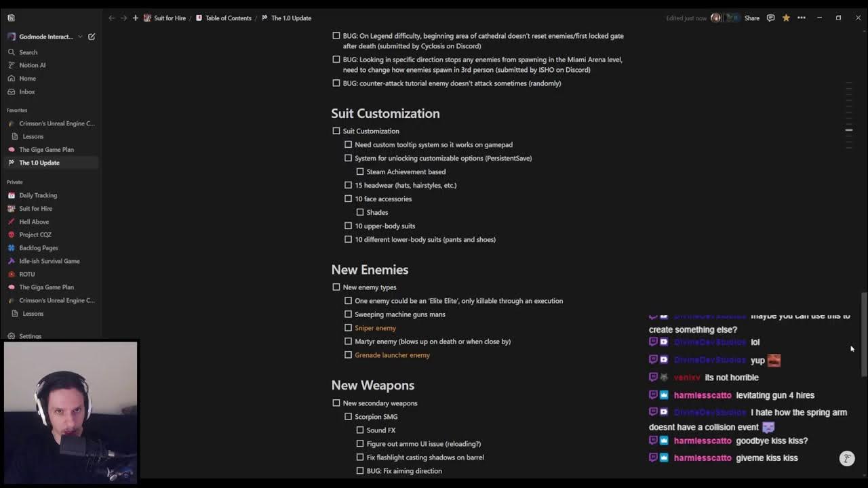
Task: Open the 'Daily Tracking' sidebar page
Action: coord(38,195)
